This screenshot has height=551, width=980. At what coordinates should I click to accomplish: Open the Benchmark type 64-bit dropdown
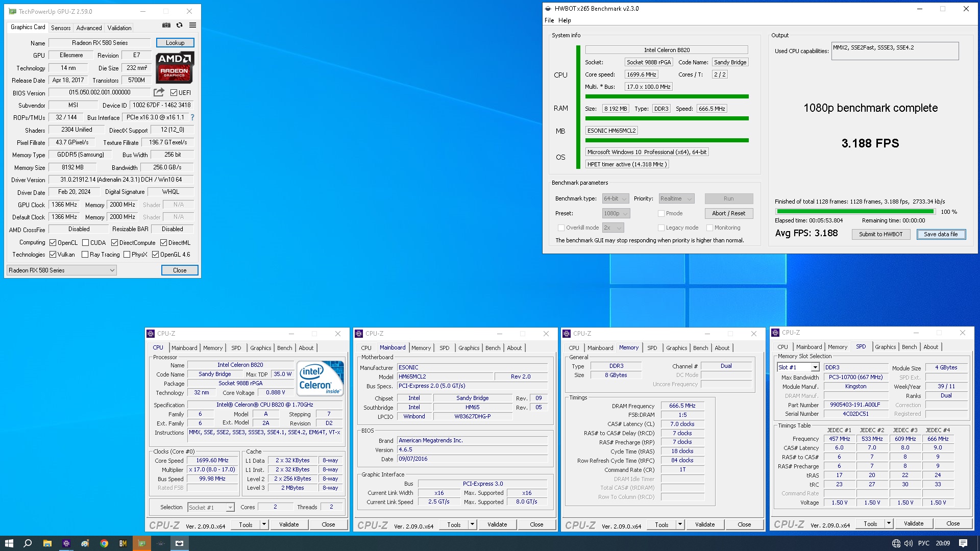(615, 199)
